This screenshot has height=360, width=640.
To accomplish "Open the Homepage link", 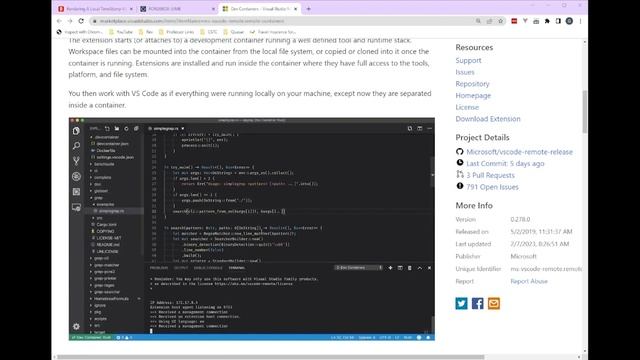I will point(473,96).
